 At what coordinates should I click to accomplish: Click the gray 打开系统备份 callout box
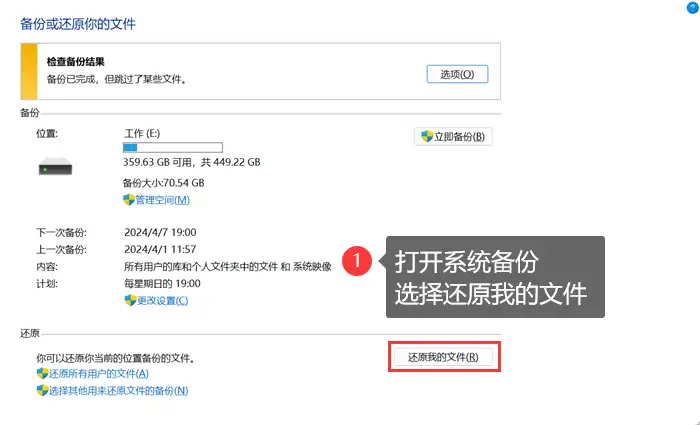(495, 277)
